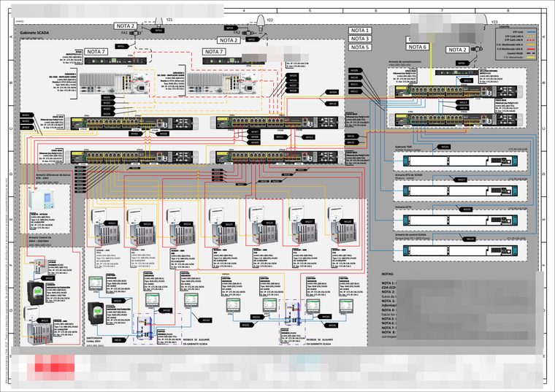Select the FA1 surge arrester symbol

click(134, 33)
